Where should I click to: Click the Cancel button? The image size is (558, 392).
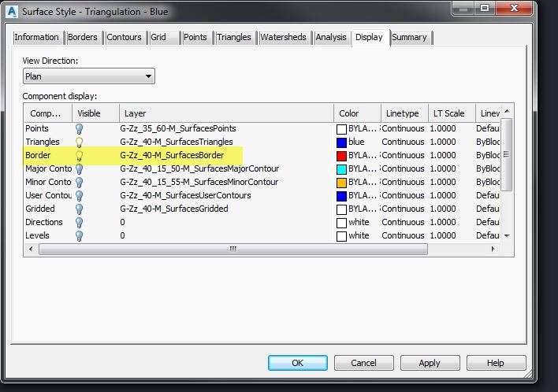(363, 363)
